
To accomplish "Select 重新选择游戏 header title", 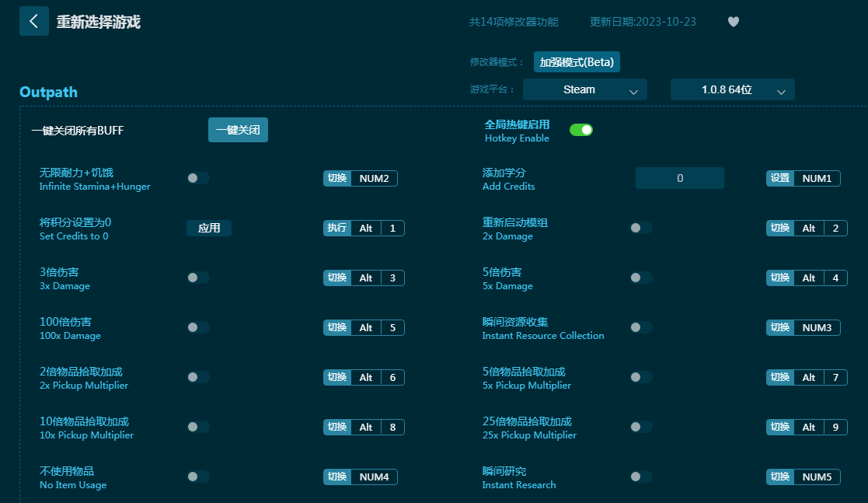I will (x=99, y=22).
